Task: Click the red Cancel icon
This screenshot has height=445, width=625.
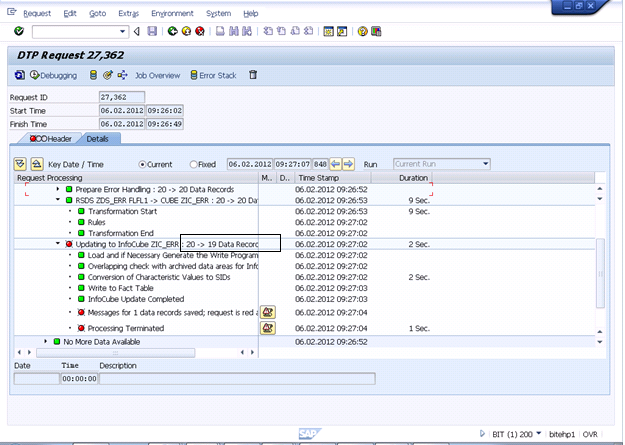Action: point(200,31)
